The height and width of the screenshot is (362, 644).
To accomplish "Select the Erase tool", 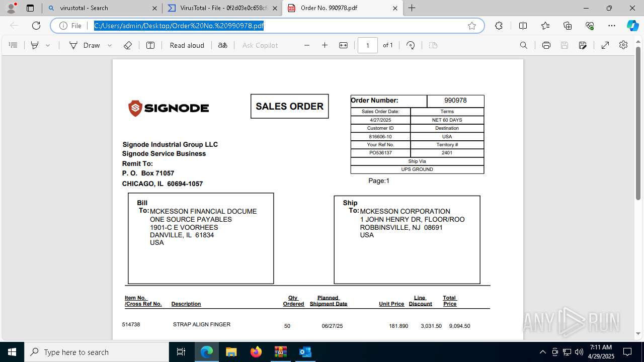I will (128, 45).
